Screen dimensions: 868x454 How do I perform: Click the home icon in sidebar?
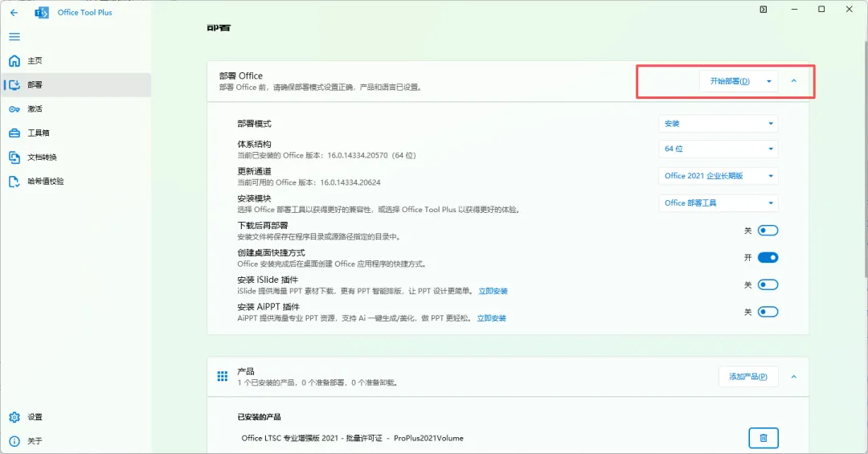[x=14, y=61]
